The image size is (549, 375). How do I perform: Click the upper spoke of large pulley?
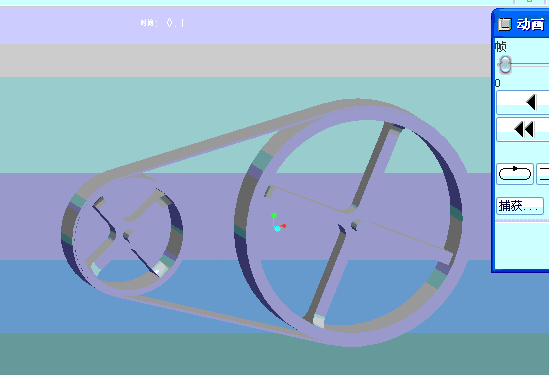coord(375,165)
